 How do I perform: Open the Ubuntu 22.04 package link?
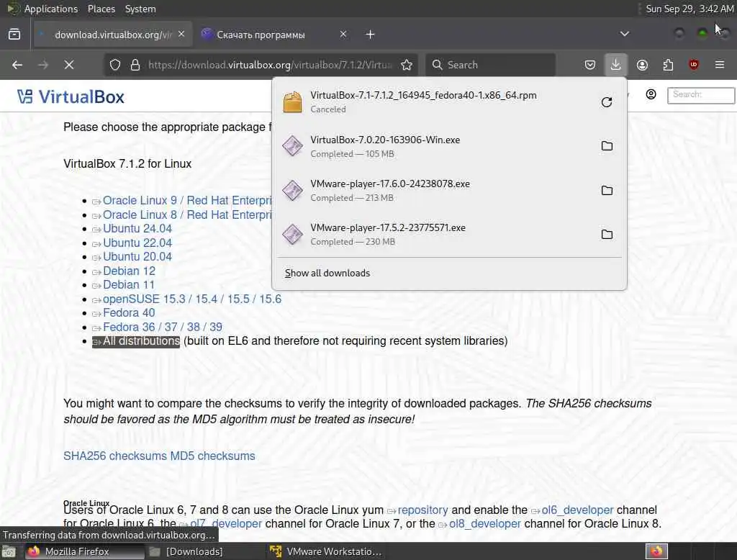(137, 243)
